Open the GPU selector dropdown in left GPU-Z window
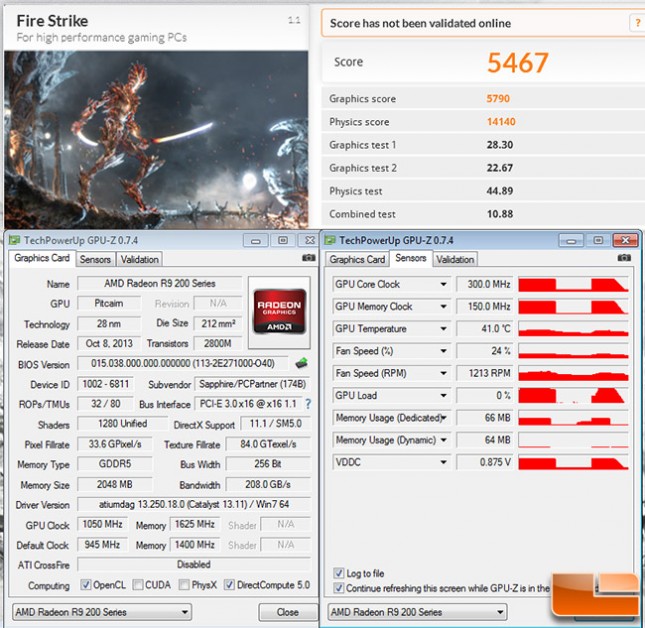Viewport: 645px width, 628px height. (x=102, y=612)
